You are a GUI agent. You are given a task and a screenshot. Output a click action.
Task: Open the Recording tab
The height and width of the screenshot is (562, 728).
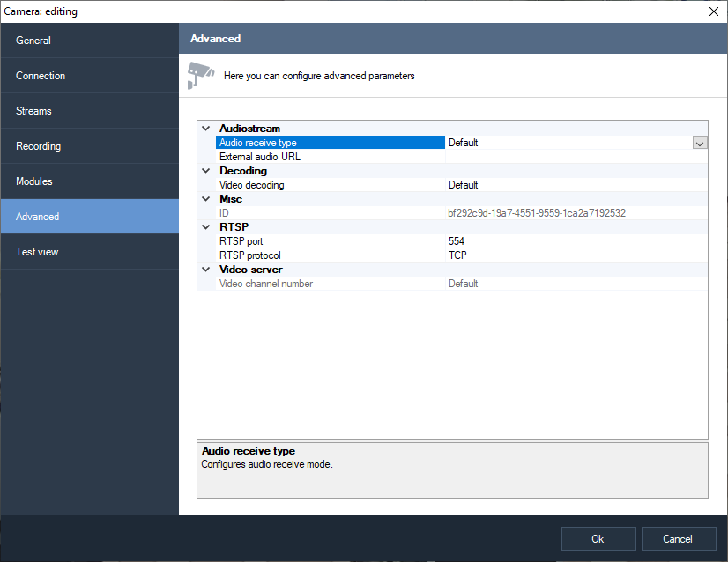click(89, 146)
